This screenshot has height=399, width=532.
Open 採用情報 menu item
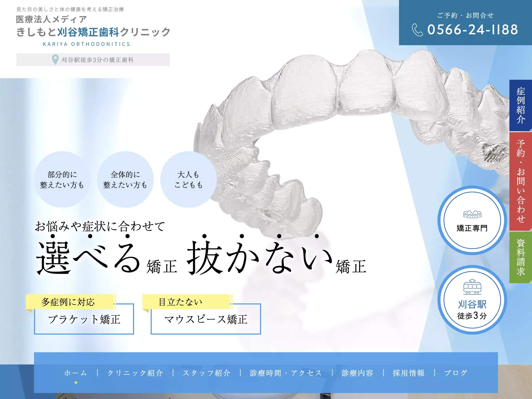pyautogui.click(x=409, y=373)
